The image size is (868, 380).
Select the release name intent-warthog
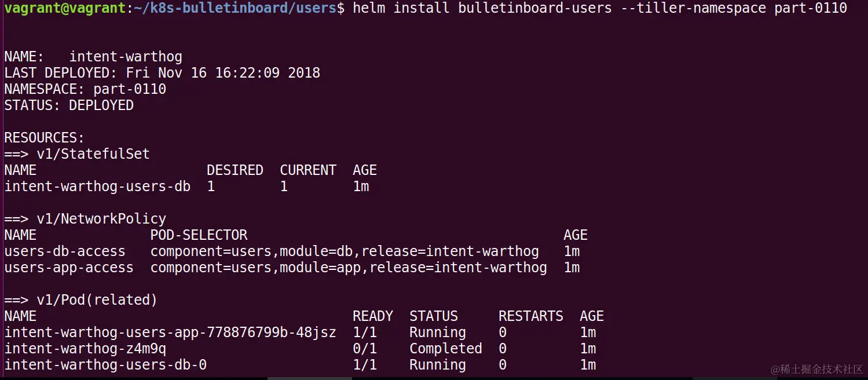(126, 57)
